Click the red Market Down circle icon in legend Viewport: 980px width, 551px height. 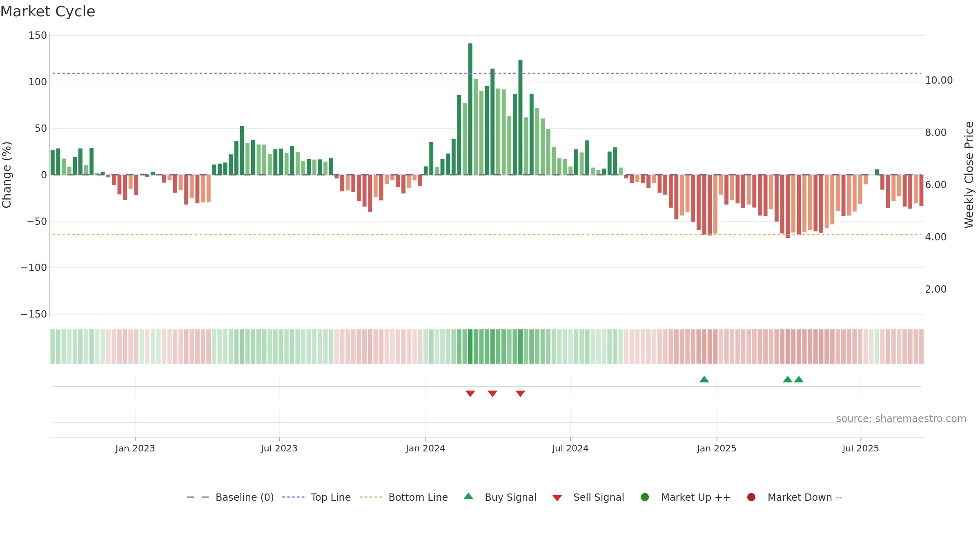point(751,497)
